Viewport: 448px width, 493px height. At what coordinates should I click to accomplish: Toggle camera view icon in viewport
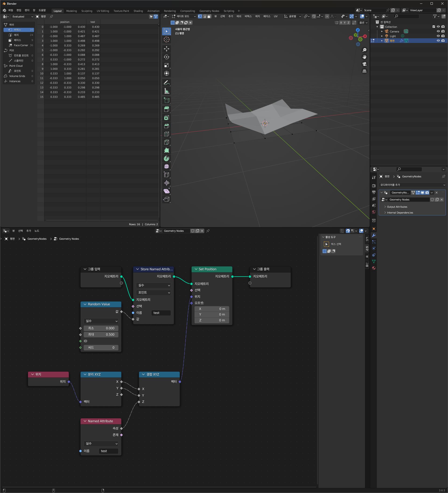(364, 64)
